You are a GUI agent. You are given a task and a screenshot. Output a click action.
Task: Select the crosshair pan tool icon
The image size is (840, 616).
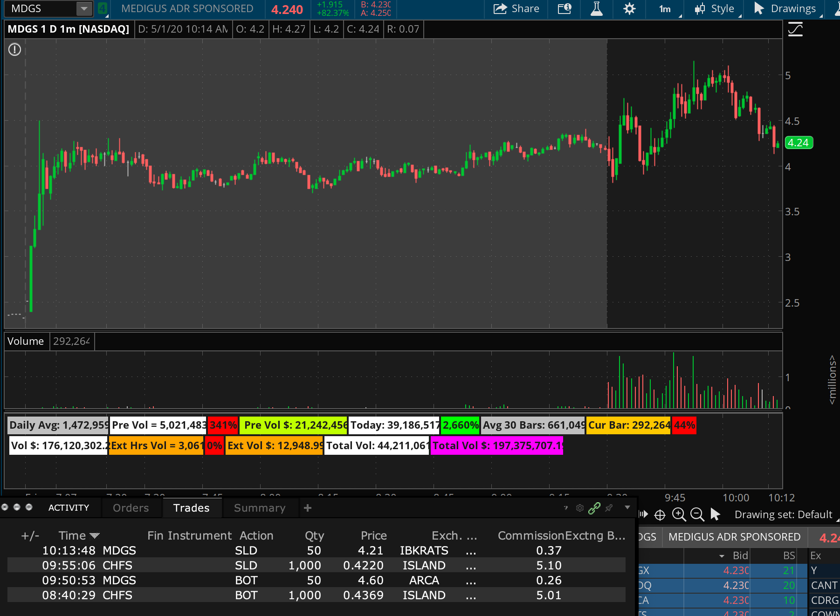[x=660, y=514]
